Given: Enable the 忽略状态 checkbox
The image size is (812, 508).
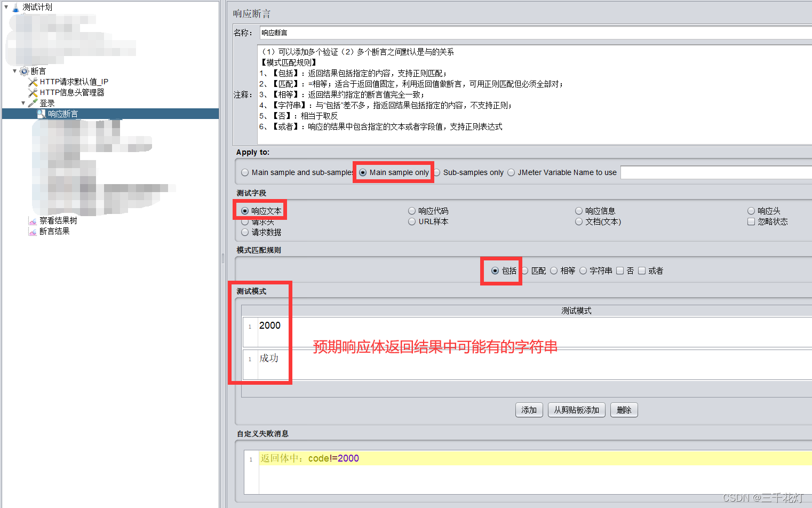Looking at the screenshot, I should pyautogui.click(x=751, y=221).
